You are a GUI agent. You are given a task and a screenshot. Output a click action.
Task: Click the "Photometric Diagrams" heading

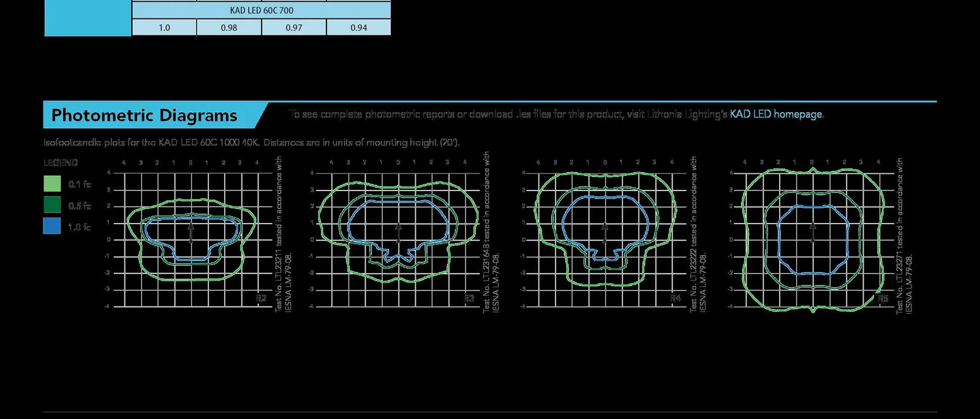(x=144, y=115)
